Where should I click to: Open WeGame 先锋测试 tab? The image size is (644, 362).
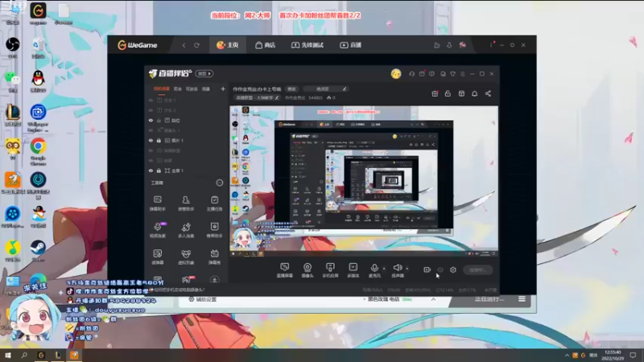coord(308,45)
